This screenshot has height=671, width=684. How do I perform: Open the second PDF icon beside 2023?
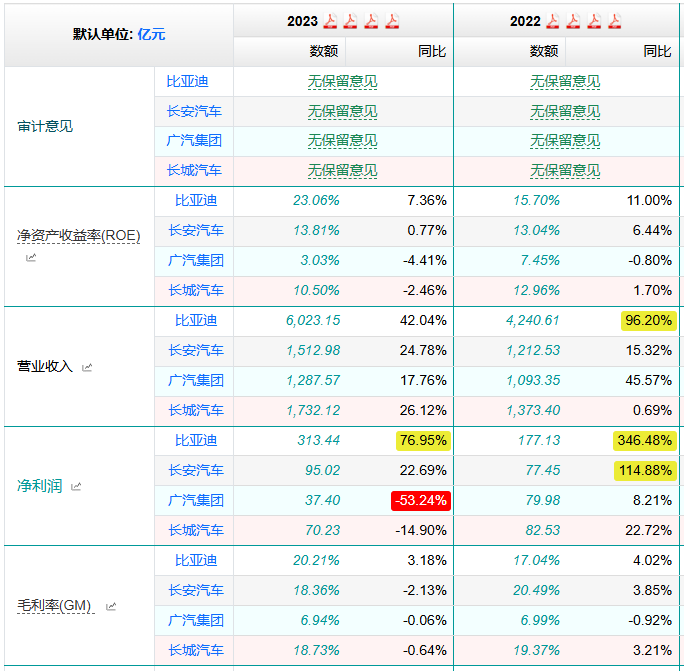pos(351,21)
